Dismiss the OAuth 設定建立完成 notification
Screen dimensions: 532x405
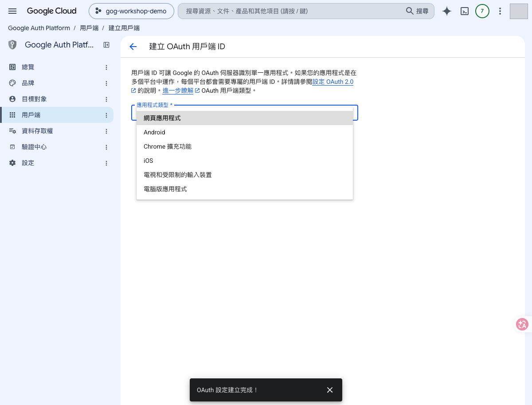[330, 390]
